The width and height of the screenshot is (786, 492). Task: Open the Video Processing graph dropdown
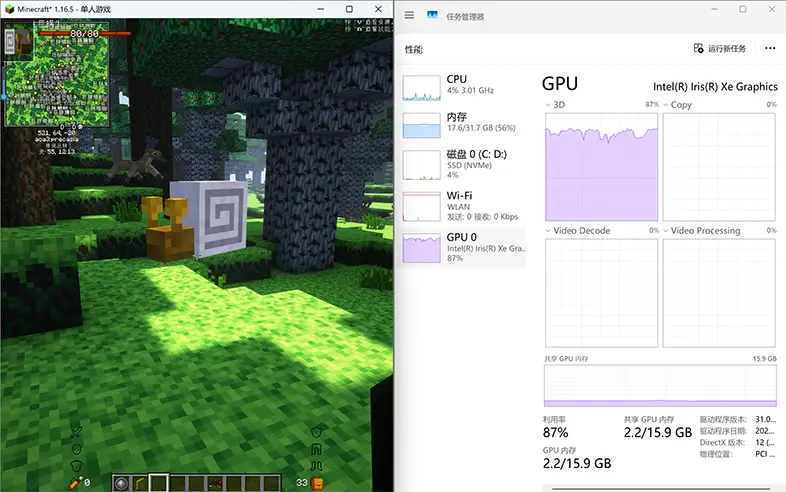pos(666,231)
